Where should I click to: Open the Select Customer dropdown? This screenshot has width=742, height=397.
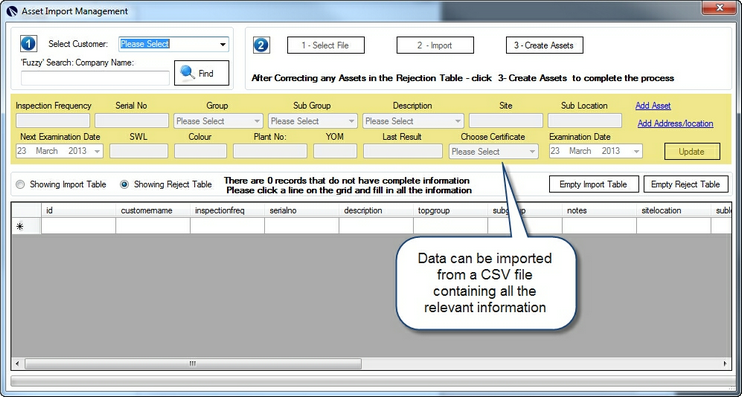click(223, 44)
